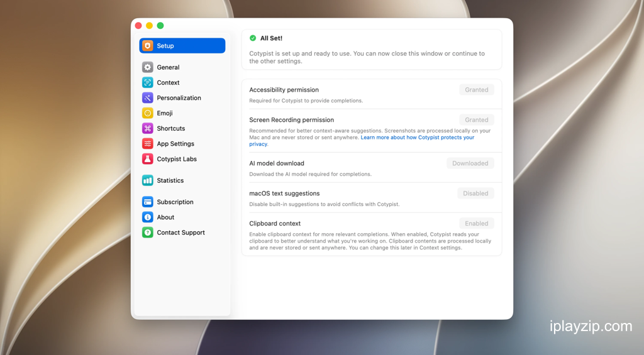
Task: Select the Setup sidebar item
Action: tap(182, 46)
